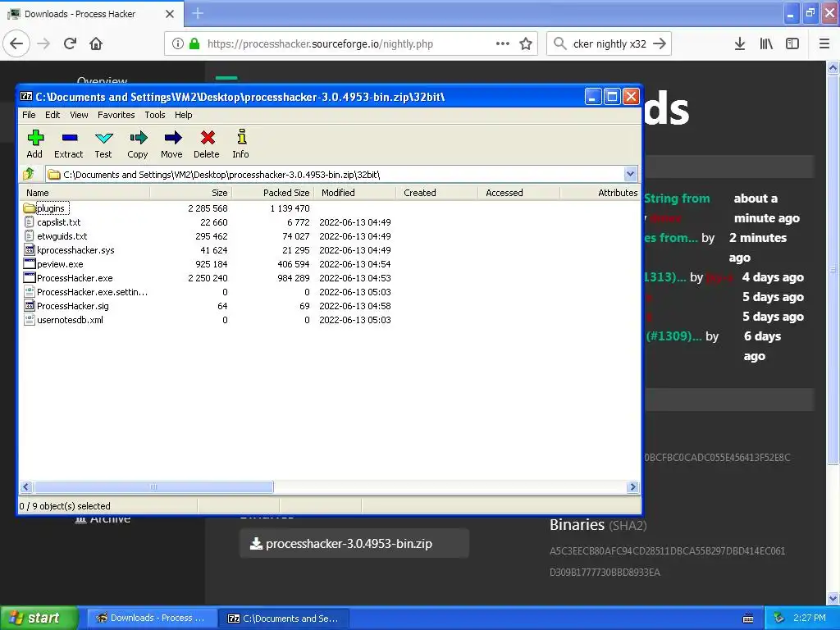Click the Firefox forward button
This screenshot has height=630, width=840.
(44, 43)
